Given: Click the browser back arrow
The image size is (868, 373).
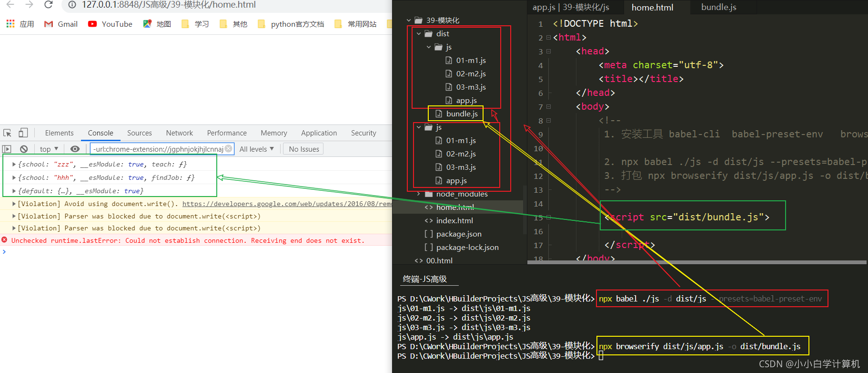Looking at the screenshot, I should (x=10, y=5).
